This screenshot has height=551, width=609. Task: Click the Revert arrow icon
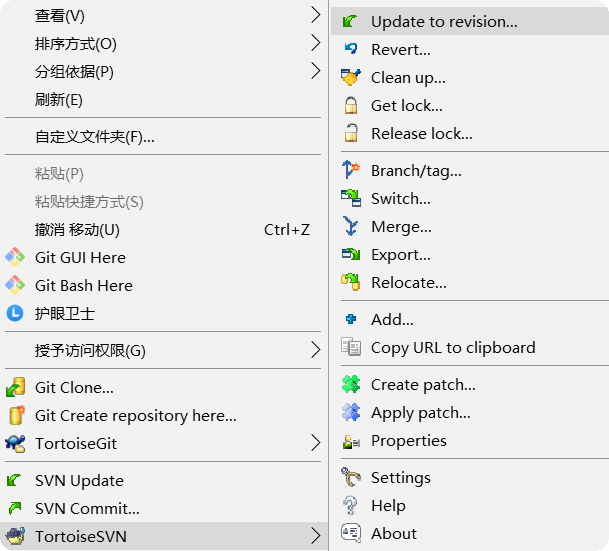tap(350, 49)
